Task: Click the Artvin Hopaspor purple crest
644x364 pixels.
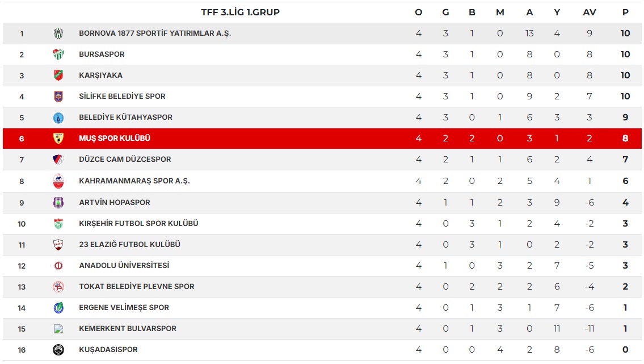Action: (x=58, y=203)
